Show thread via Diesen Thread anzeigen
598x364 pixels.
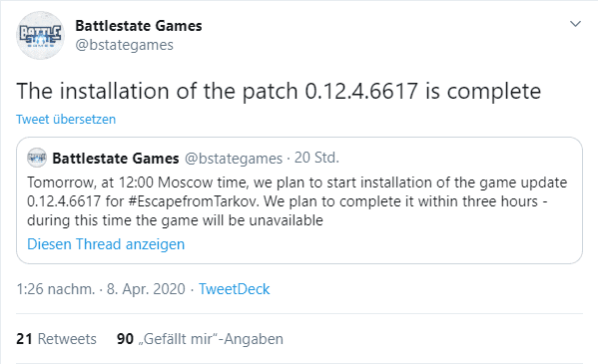[x=106, y=244]
